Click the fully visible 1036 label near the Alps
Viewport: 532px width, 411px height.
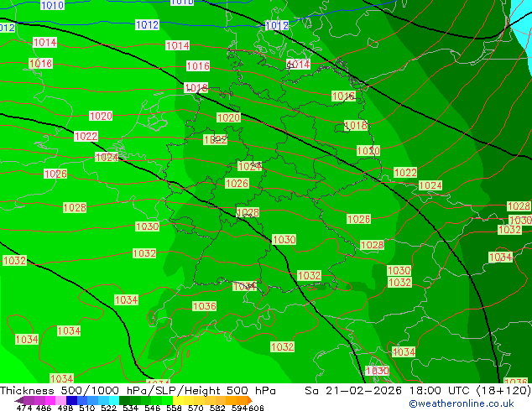click(x=204, y=306)
